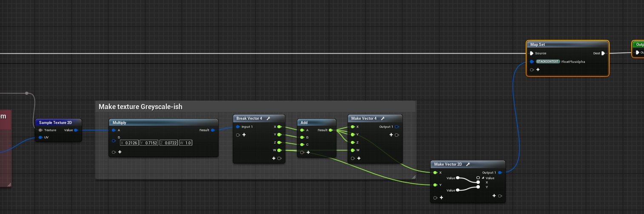The height and width of the screenshot is (214, 644).
Task: Click the Source execution pin on Map Set
Action: (x=531, y=53)
